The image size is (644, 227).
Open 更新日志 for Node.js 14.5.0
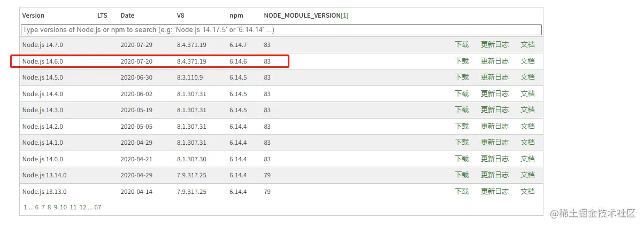pos(495,77)
